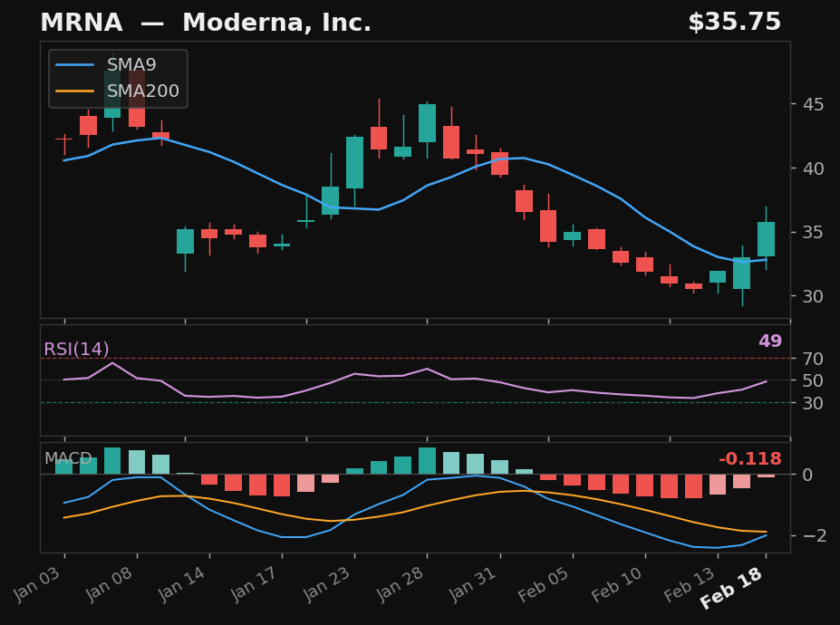This screenshot has height=625, width=840.
Task: Click the last green candlestick on Feb 18
Action: [766, 239]
